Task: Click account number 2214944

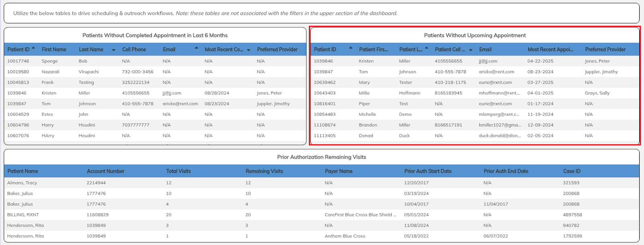Action: coord(96,183)
